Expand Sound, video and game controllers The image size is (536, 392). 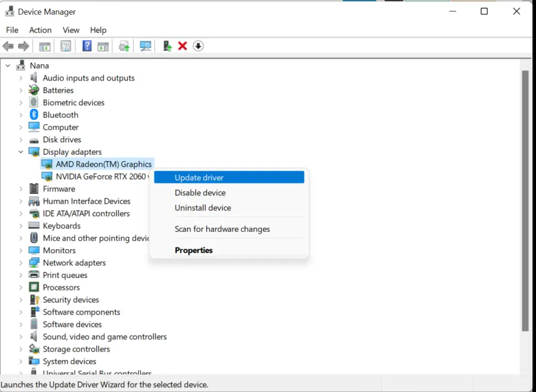21,337
